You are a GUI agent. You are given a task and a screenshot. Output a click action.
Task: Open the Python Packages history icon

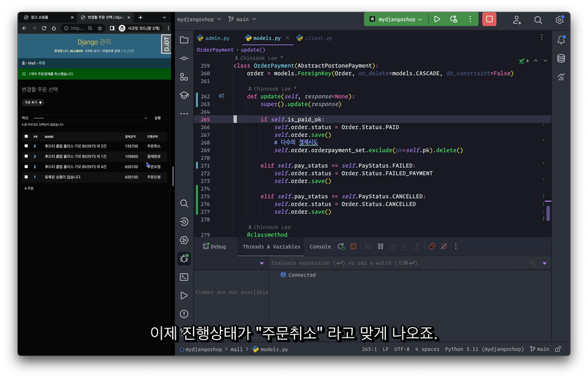pyautogui.click(x=184, y=221)
